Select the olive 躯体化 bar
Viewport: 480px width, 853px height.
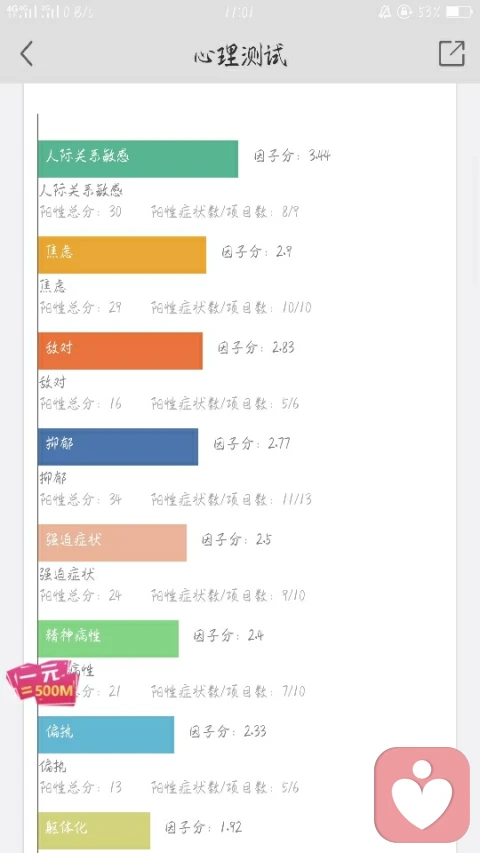coord(94,830)
